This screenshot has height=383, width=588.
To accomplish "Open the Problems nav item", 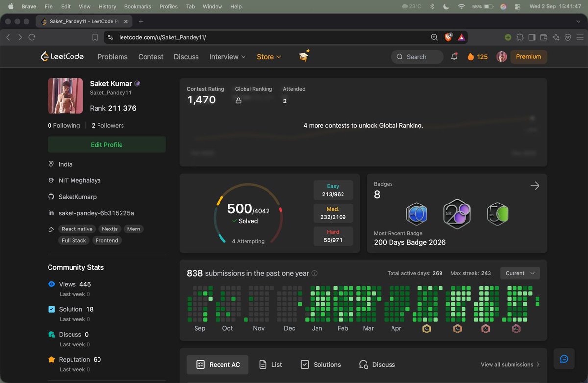I will (x=113, y=57).
